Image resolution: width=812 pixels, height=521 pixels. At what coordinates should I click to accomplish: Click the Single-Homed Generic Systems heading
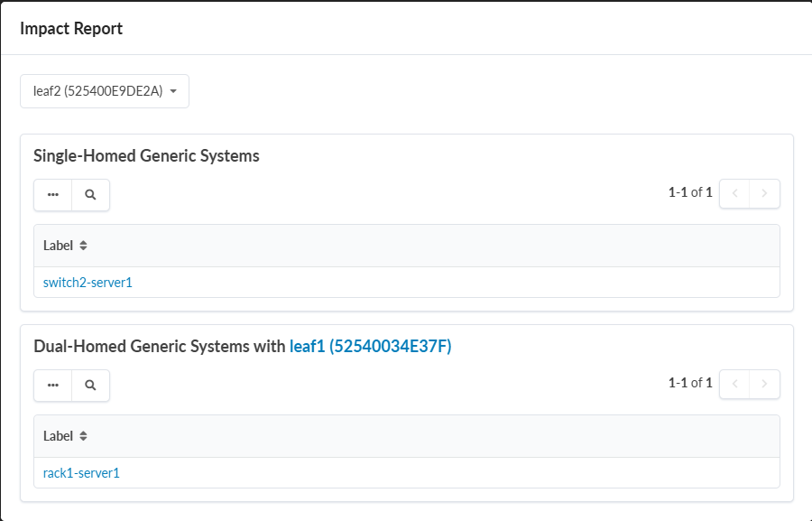(x=146, y=155)
